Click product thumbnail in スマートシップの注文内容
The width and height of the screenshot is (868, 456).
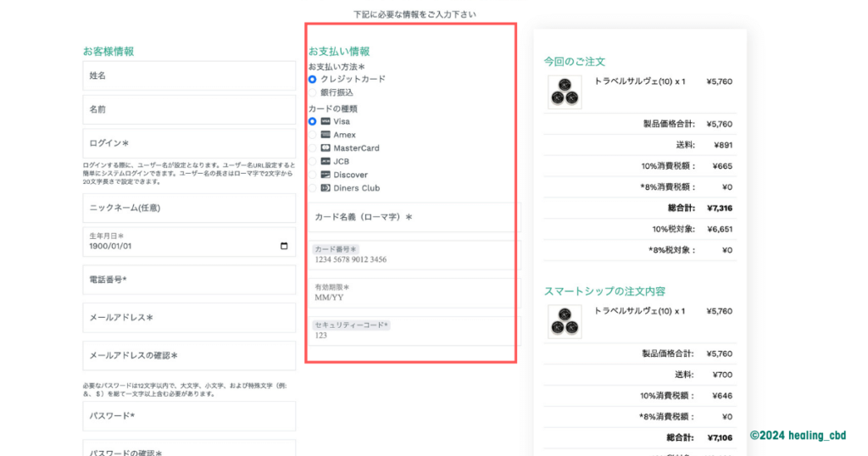(565, 322)
